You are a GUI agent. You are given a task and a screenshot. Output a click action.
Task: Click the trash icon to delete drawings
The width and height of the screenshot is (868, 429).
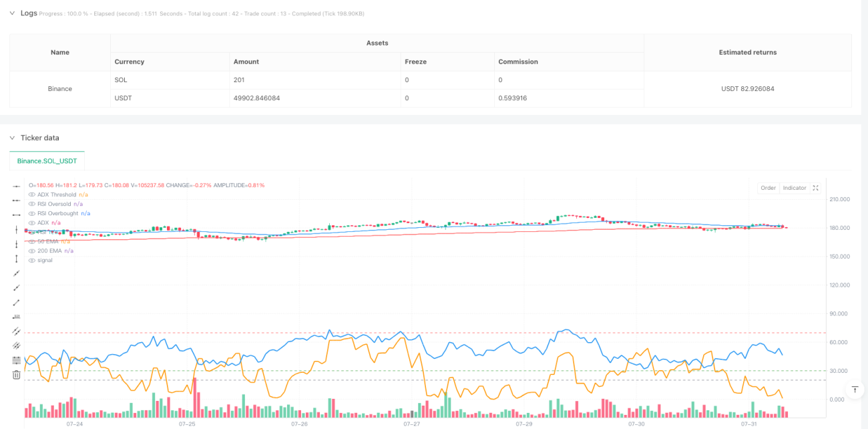click(x=17, y=376)
